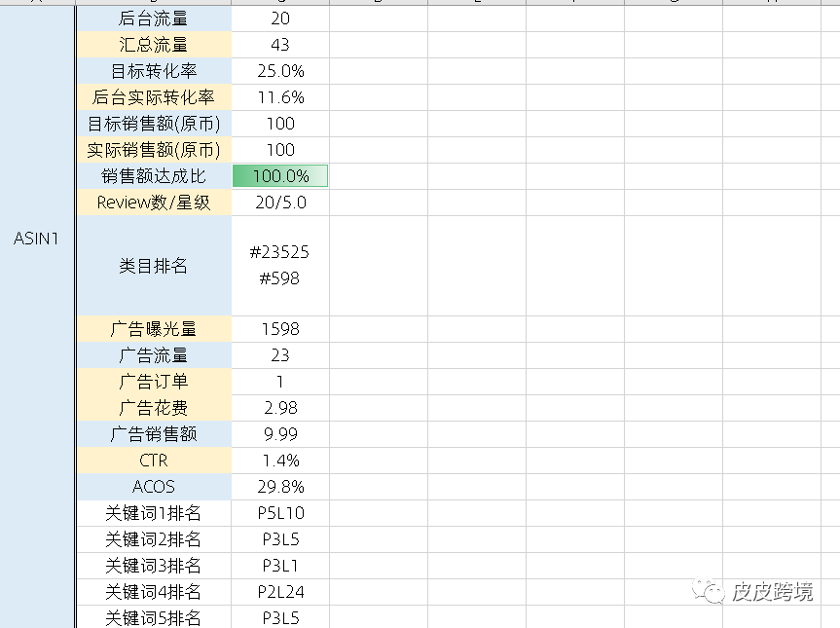Click the 目标转化率 row label

(x=153, y=70)
